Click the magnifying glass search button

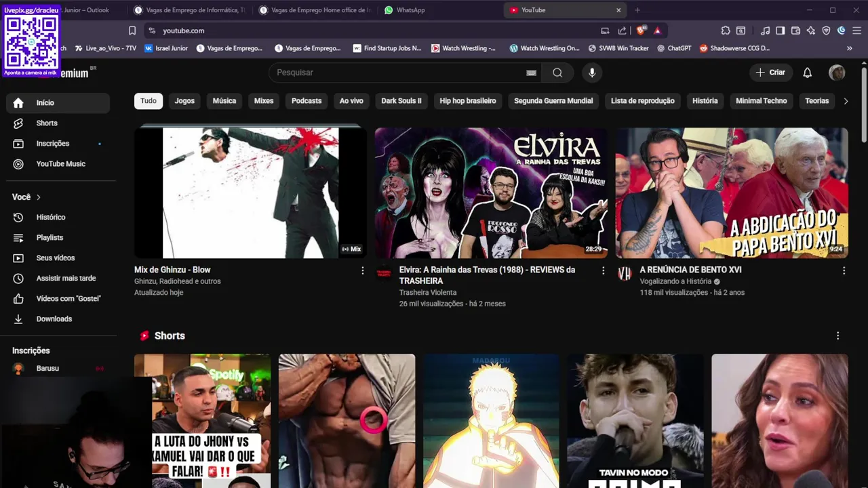557,73
